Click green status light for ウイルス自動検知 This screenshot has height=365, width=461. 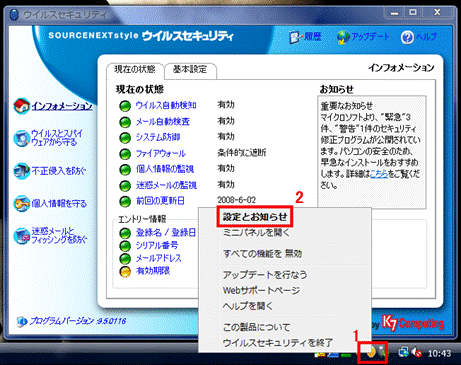click(125, 106)
